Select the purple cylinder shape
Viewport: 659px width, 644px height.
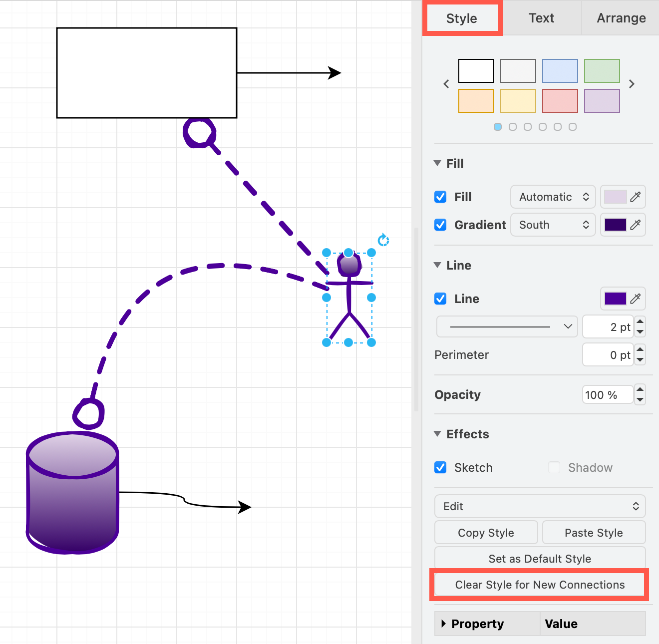[x=72, y=493]
